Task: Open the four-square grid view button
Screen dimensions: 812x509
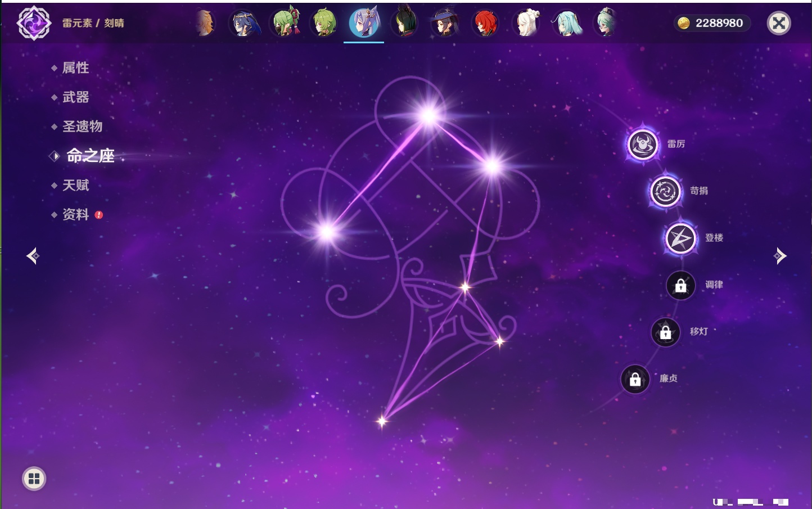Action: pyautogui.click(x=34, y=479)
